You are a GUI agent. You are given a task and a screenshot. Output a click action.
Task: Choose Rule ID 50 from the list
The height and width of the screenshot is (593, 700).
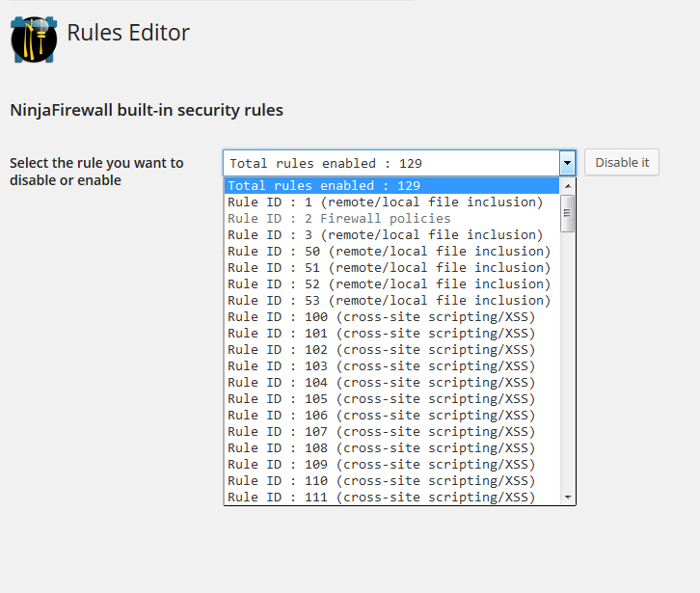pyautogui.click(x=391, y=252)
